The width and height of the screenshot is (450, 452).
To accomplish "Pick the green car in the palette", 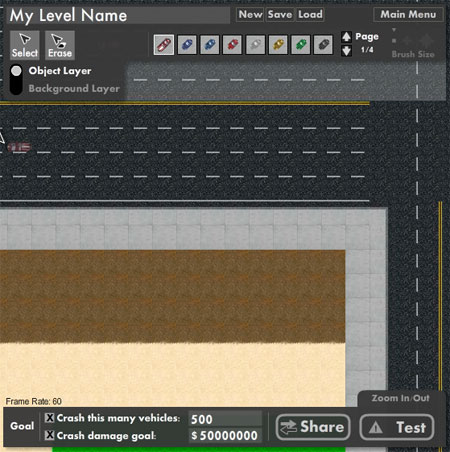I will (x=301, y=44).
